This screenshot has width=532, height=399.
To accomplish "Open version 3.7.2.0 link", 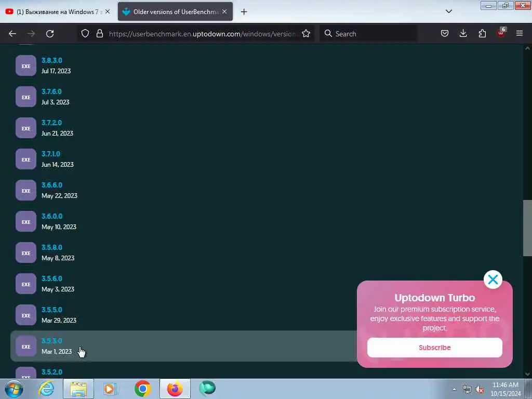I will (51, 123).
